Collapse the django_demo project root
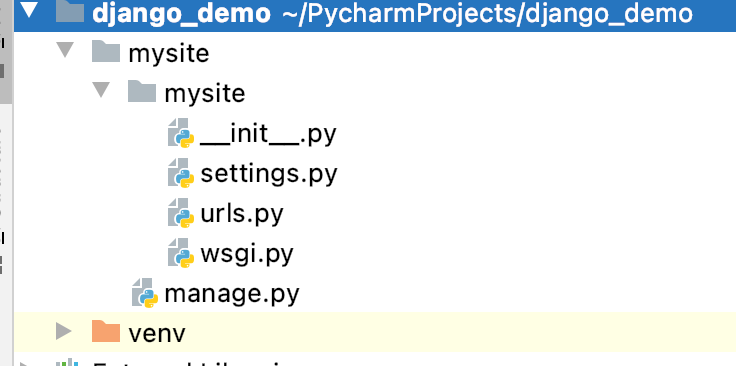The width and height of the screenshot is (736, 366). (x=30, y=10)
